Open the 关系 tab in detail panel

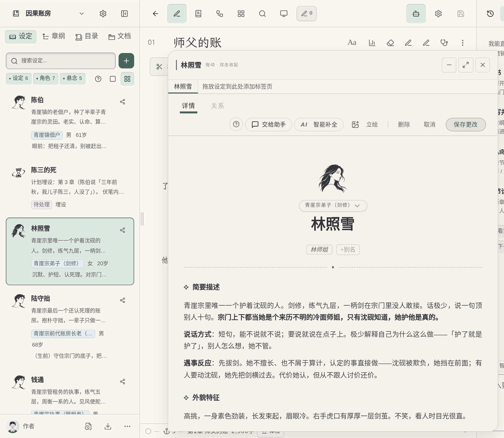click(217, 106)
